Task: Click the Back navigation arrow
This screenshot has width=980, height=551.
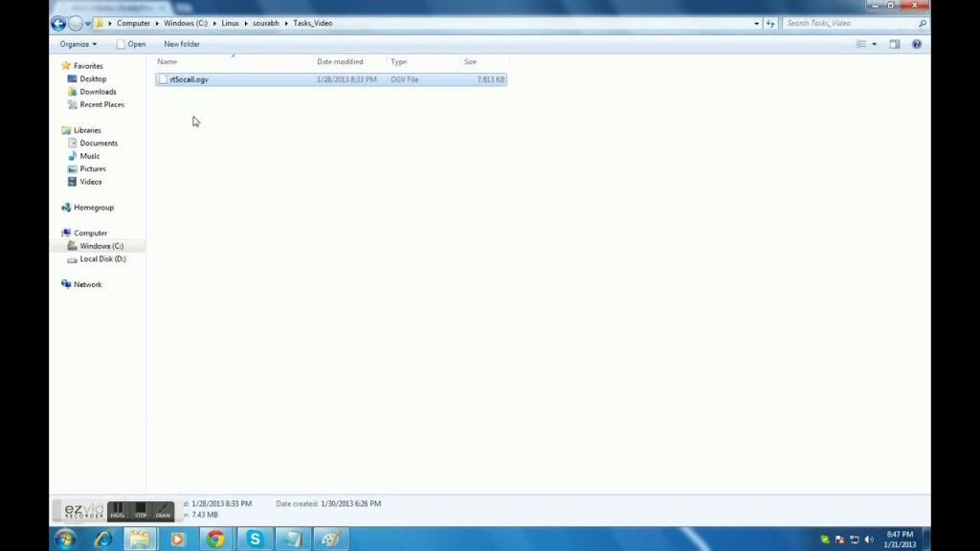Action: pos(58,23)
